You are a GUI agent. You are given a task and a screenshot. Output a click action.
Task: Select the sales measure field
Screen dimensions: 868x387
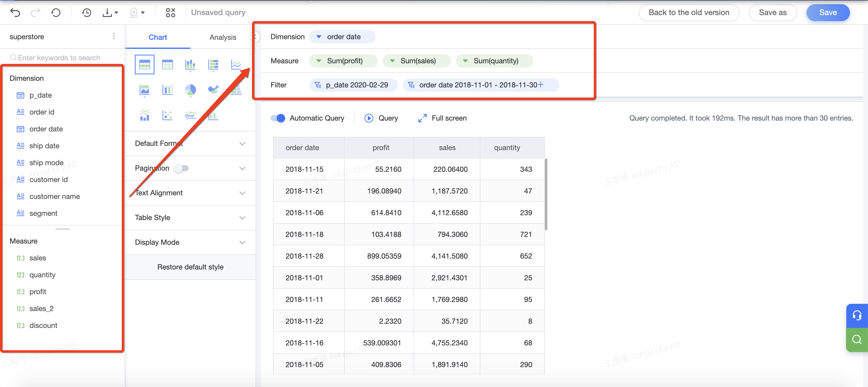(37, 258)
